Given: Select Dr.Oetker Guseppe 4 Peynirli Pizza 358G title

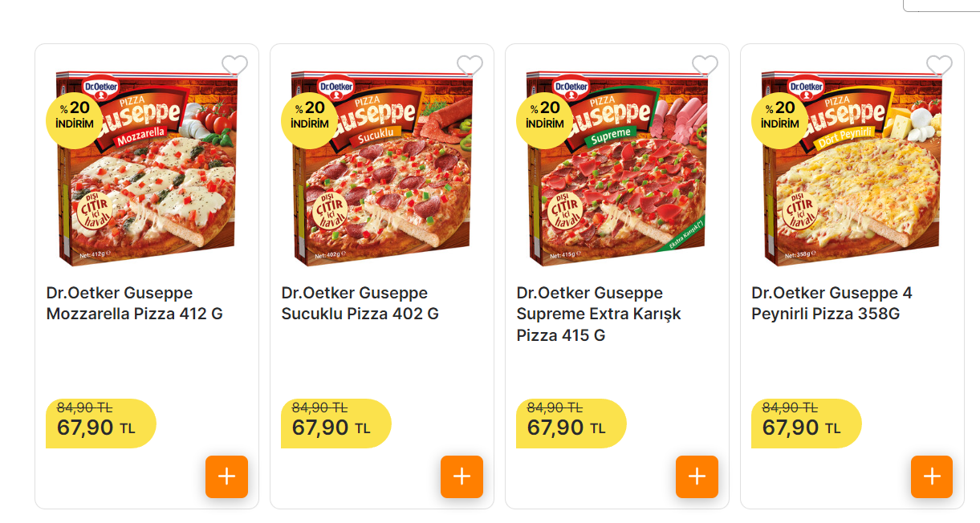Looking at the screenshot, I should 832,303.
